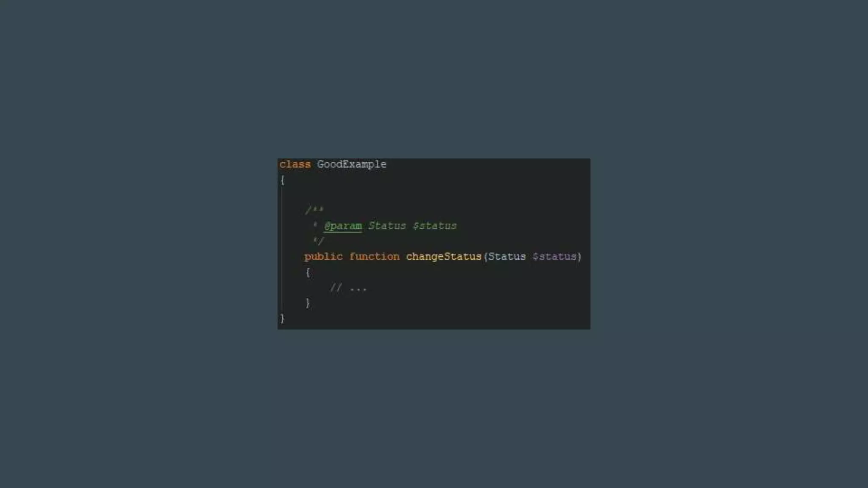Click the method's closing curly brace
The height and width of the screenshot is (488, 868).
tap(308, 303)
